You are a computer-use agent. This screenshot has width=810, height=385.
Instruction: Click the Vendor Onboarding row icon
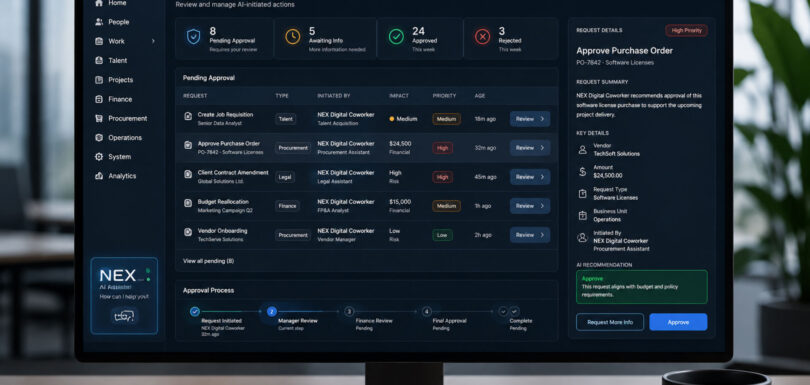[x=188, y=233]
